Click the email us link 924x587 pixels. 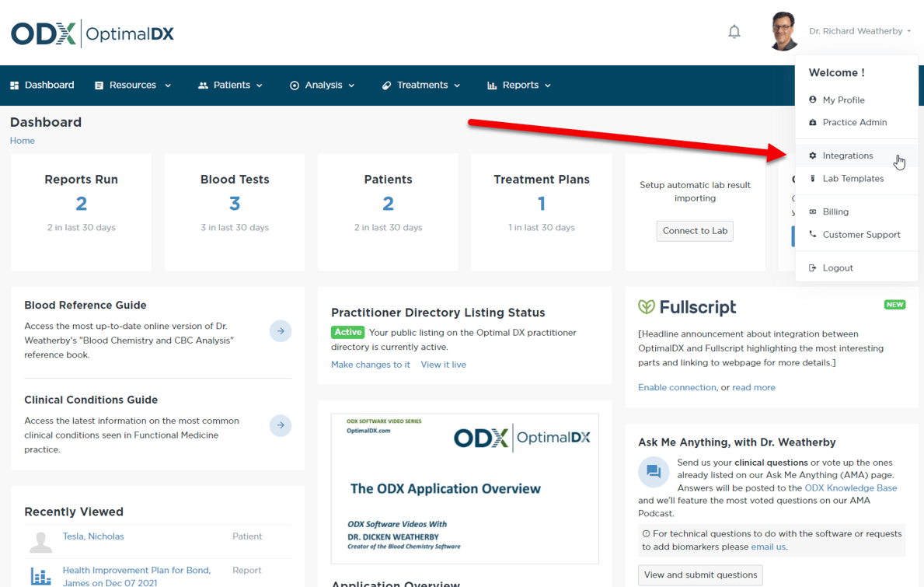pos(768,547)
